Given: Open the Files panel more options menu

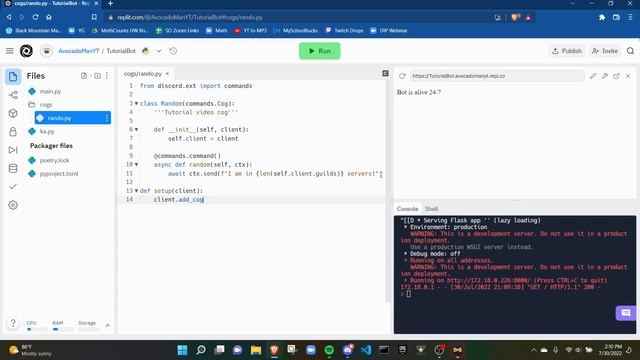Looking at the screenshot, I should [107, 76].
